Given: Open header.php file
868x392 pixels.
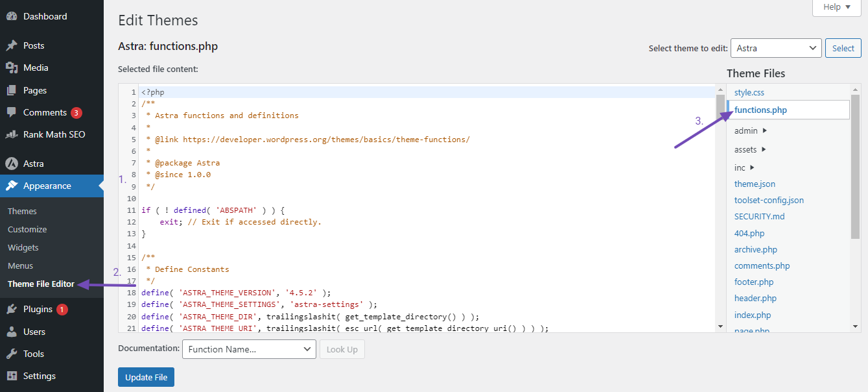Looking at the screenshot, I should [755, 298].
